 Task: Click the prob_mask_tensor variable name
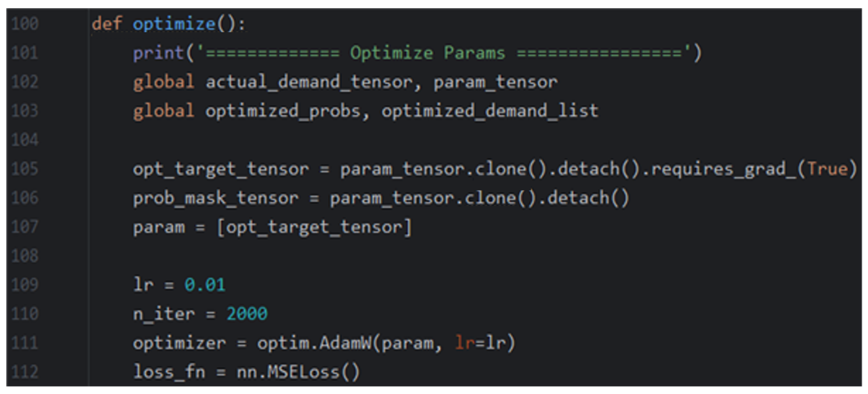point(216,198)
